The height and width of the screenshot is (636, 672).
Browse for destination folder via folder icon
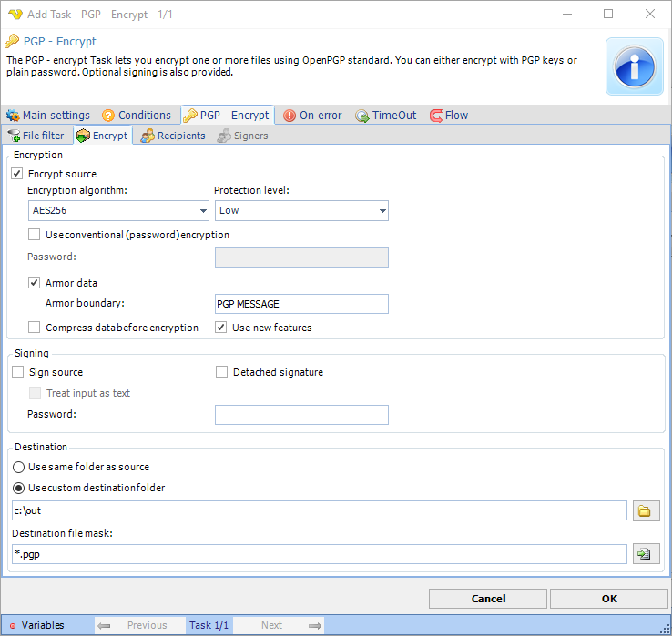tap(646, 510)
